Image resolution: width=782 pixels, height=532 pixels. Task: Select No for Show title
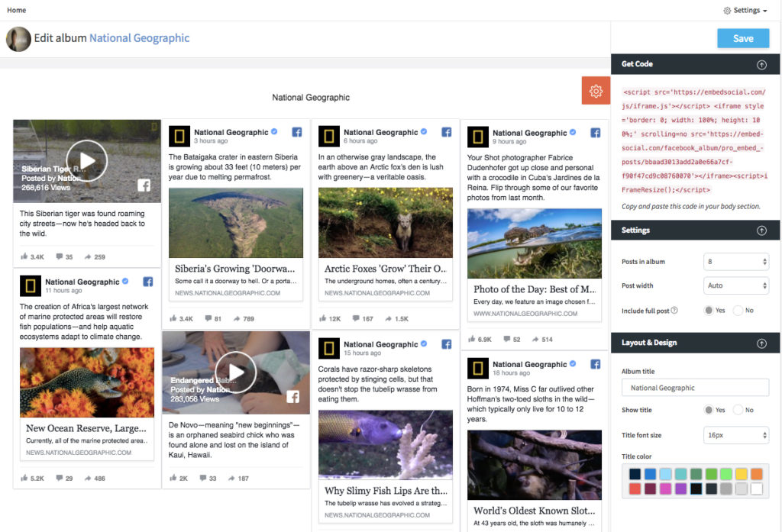coord(738,410)
